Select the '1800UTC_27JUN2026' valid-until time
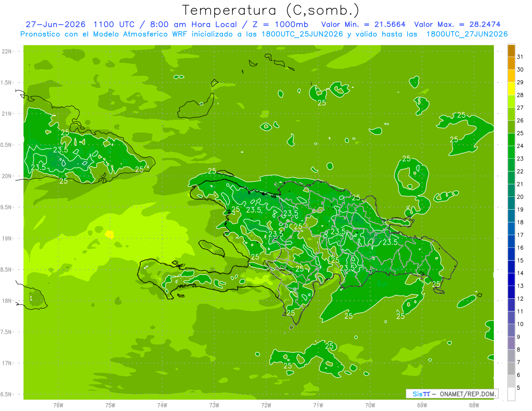The image size is (532, 411). click(467, 34)
